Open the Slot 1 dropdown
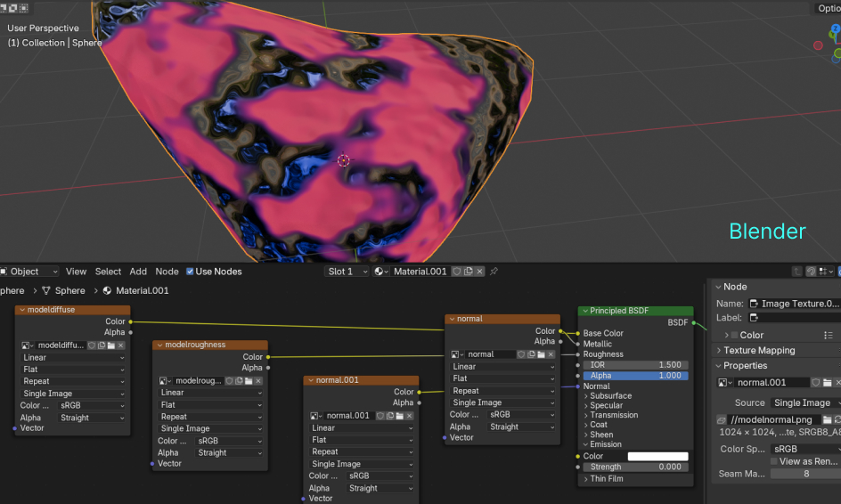Viewport: 841px width, 504px height. [347, 272]
